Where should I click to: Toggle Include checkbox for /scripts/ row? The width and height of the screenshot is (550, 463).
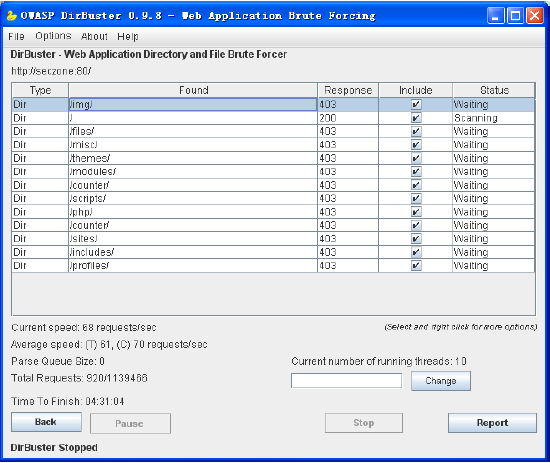point(416,199)
